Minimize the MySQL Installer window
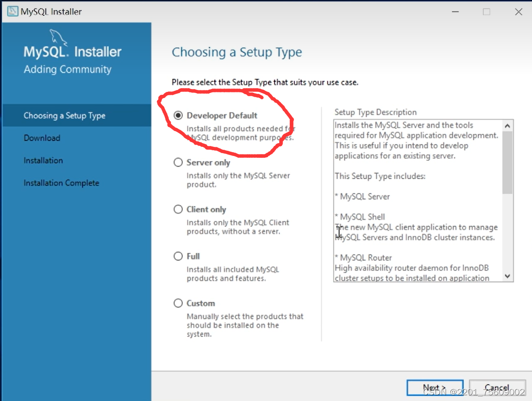 (456, 12)
